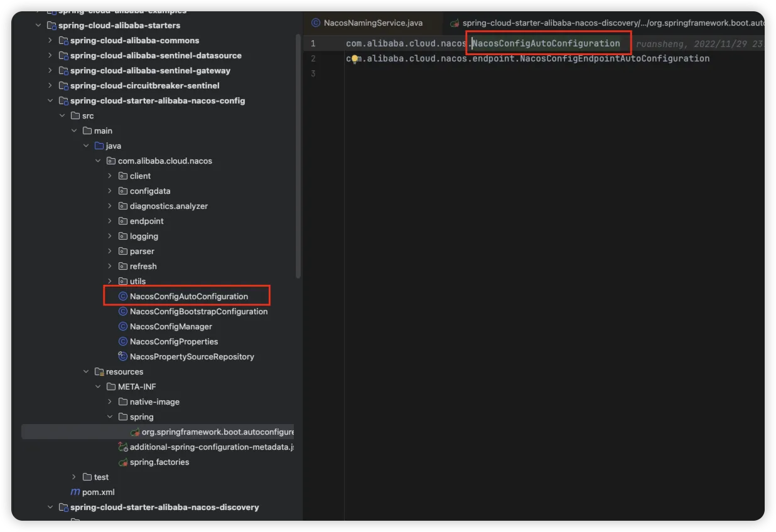This screenshot has width=776, height=532.
Task: Expand the client package
Action: [x=110, y=176]
